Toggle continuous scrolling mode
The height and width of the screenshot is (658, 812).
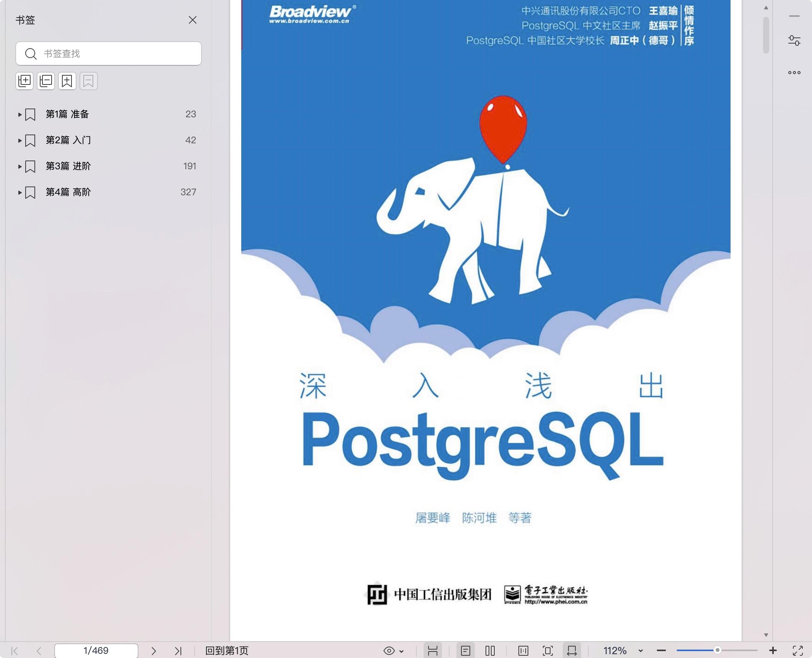click(x=433, y=650)
